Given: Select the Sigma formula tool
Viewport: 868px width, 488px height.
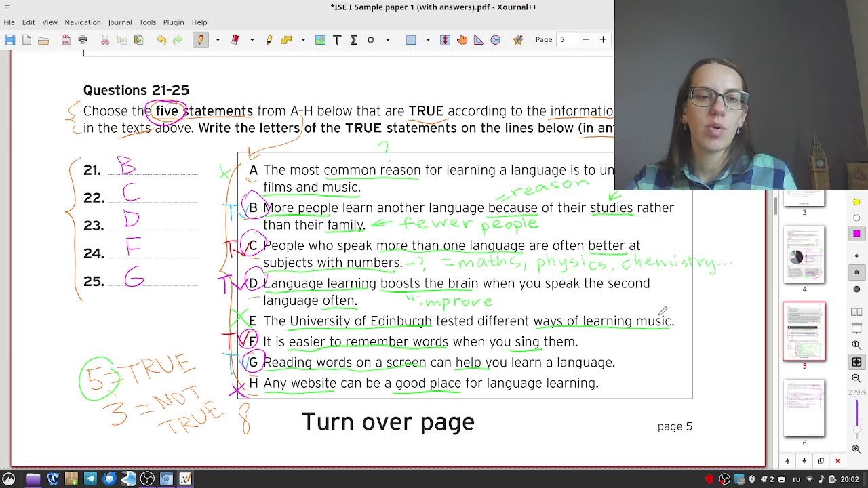Looking at the screenshot, I should click(x=353, y=40).
